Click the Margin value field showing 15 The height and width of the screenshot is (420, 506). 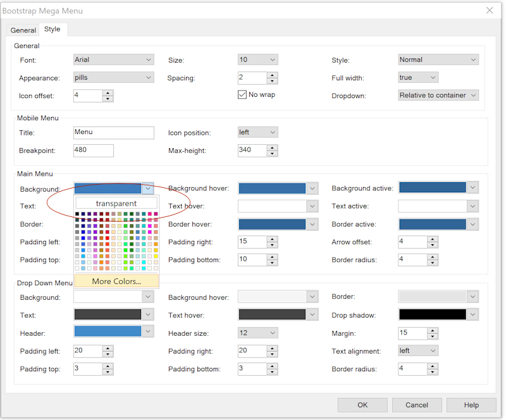[413, 333]
